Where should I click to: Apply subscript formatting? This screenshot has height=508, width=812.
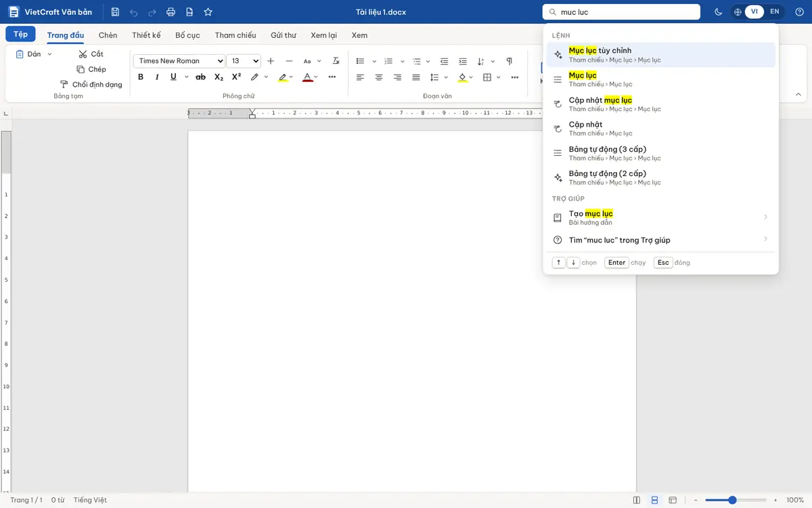[x=219, y=77]
